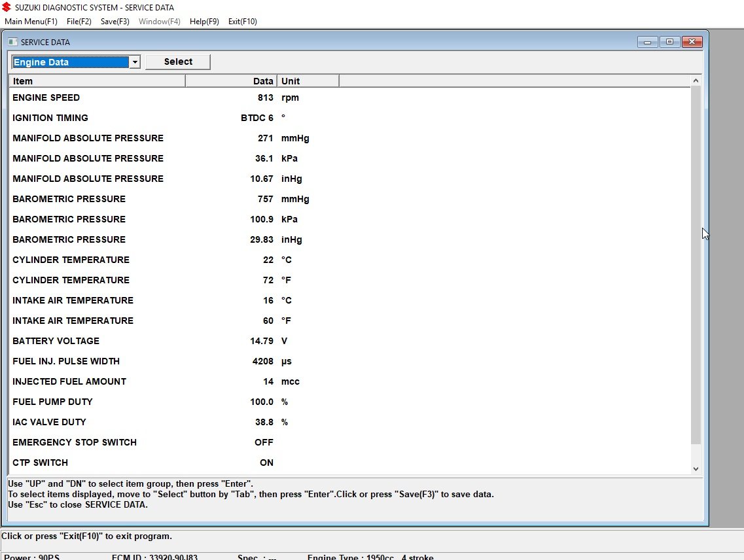
Task: Select BAROMETRIC PRESSURE 100.9 kPa row
Action: tap(349, 219)
